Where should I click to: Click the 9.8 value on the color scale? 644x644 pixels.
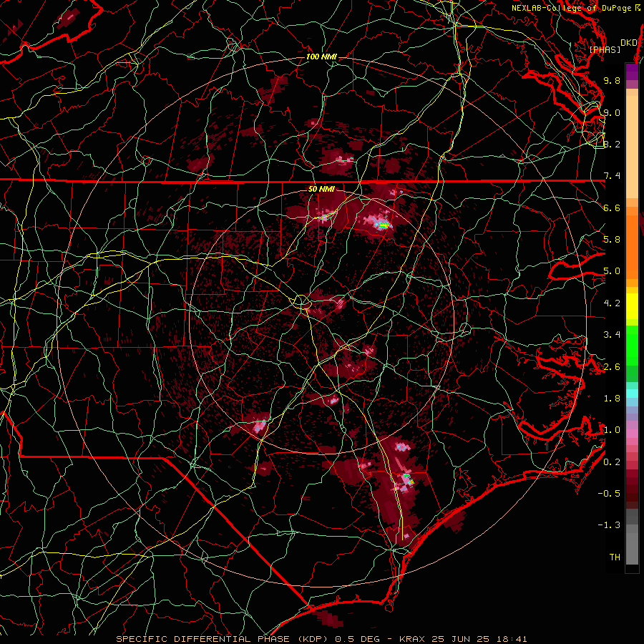coord(612,81)
